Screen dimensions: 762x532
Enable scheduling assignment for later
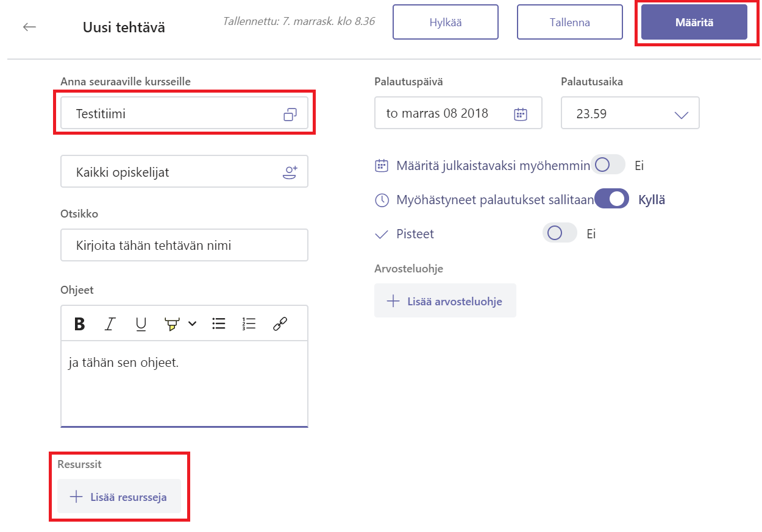point(608,165)
